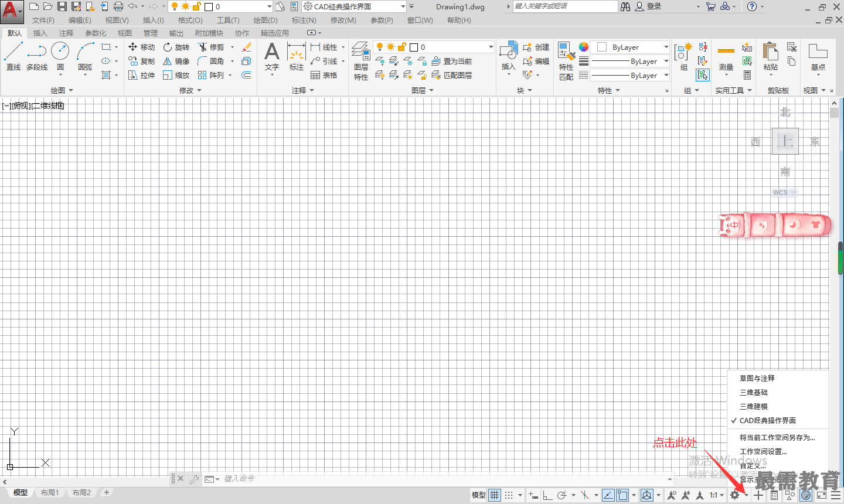Select the 多段线 polyline tool
The image size is (844, 504).
coord(37,56)
